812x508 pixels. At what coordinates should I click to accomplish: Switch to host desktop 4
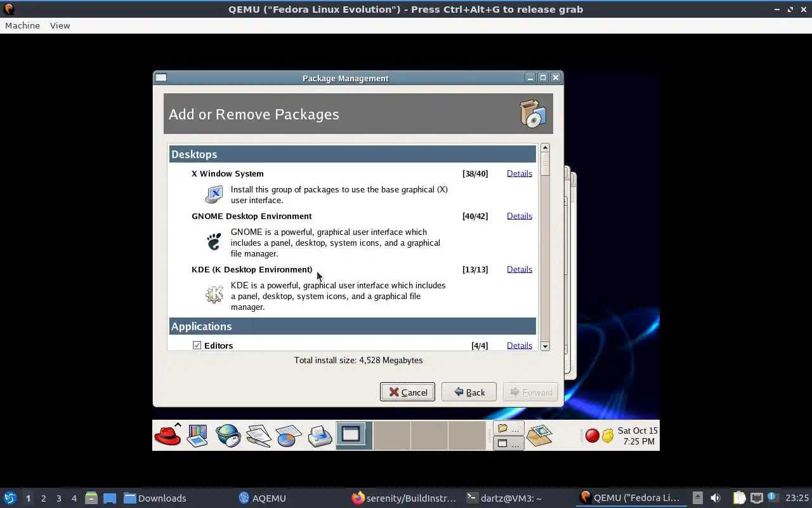pos(74,498)
